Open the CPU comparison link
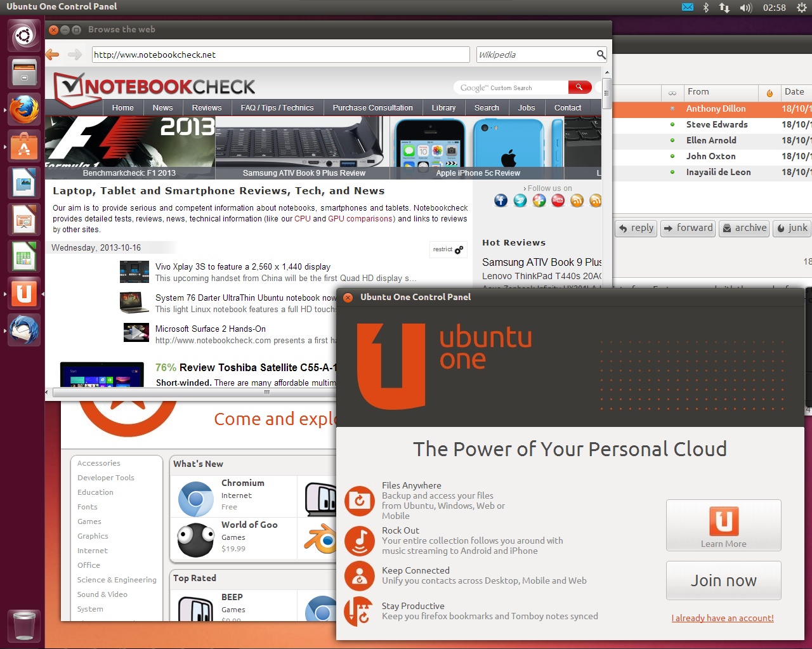This screenshot has height=649, width=812. (303, 219)
